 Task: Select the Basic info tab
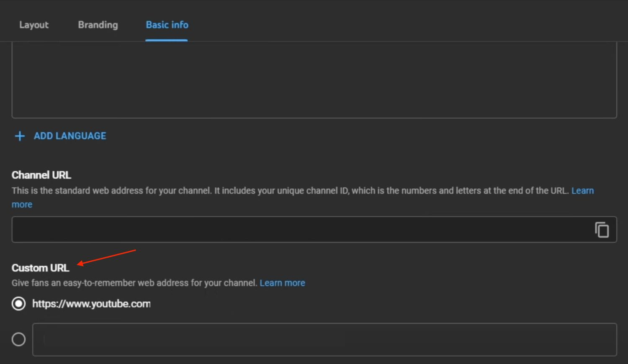[167, 25]
